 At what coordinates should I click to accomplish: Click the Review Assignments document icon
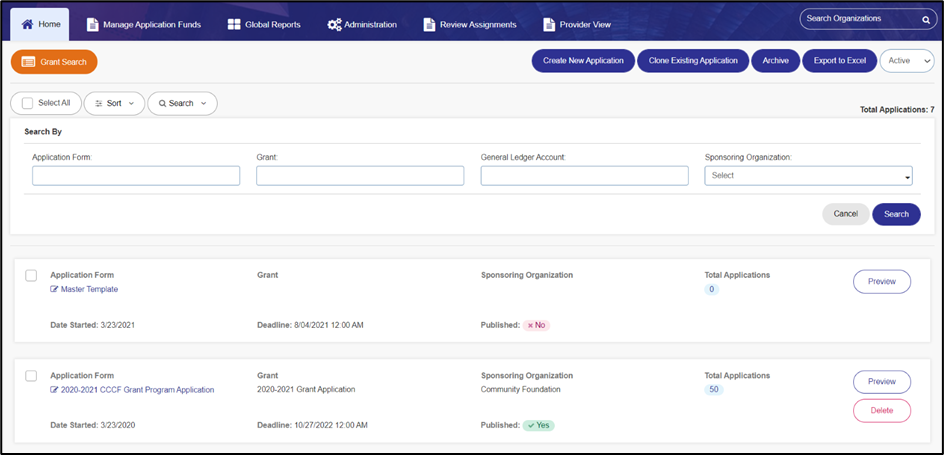tap(429, 25)
